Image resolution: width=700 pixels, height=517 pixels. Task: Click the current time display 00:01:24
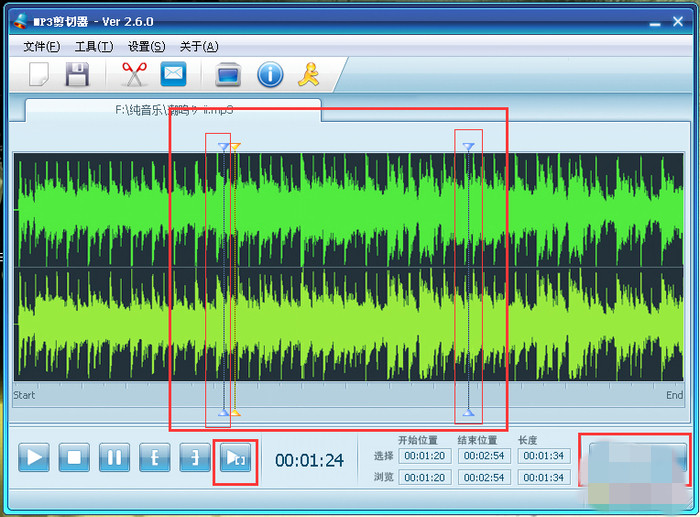click(309, 461)
